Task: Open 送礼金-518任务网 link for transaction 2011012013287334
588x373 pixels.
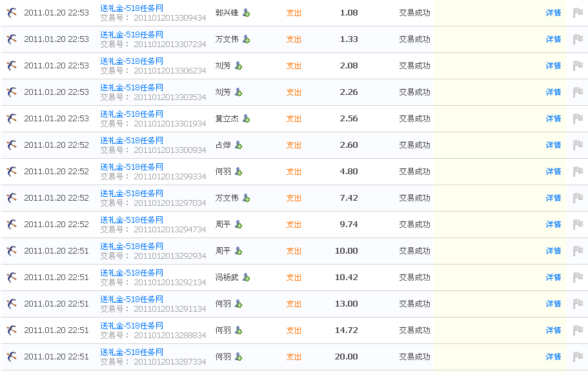Action: click(132, 352)
